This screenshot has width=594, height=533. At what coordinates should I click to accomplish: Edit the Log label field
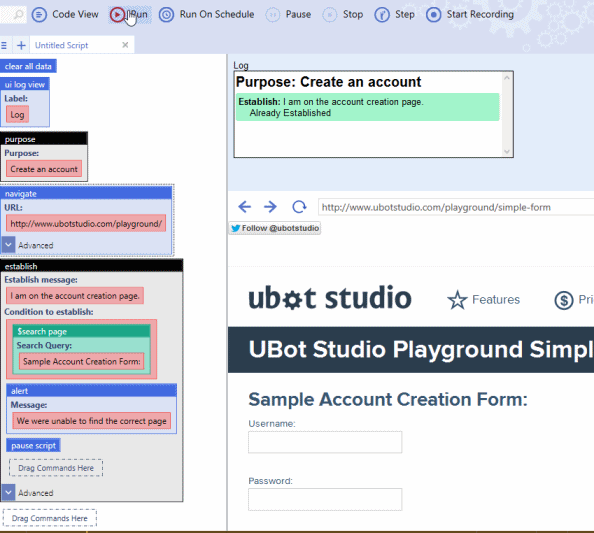(17, 115)
